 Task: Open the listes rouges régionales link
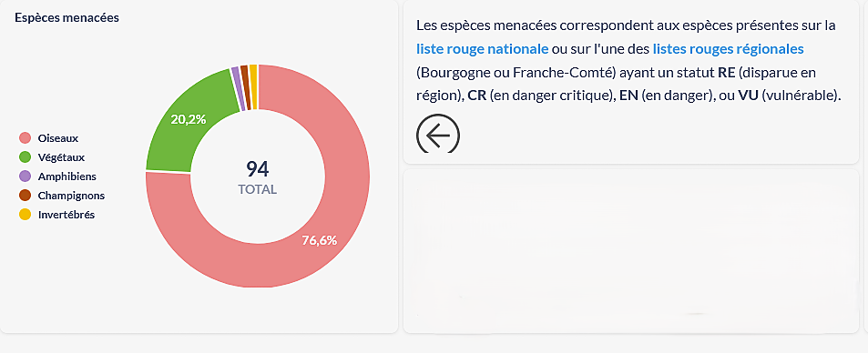click(728, 49)
